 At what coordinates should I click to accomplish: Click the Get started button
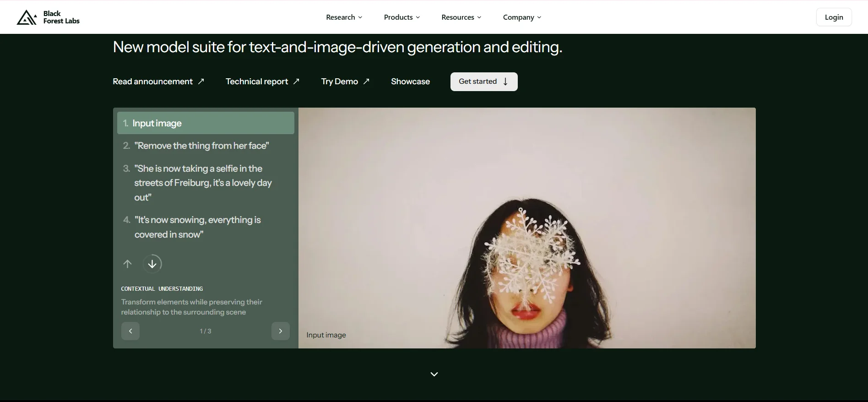coord(483,81)
